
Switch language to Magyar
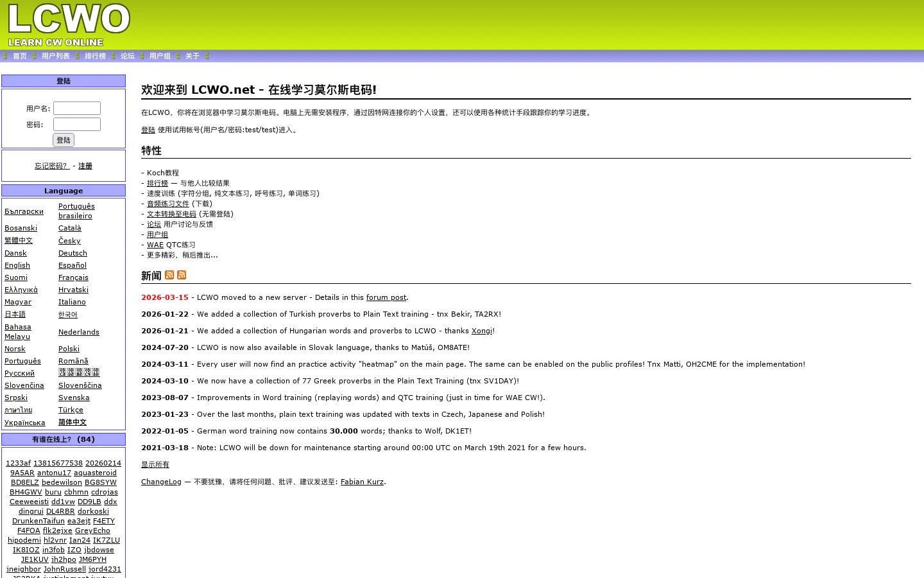click(18, 302)
